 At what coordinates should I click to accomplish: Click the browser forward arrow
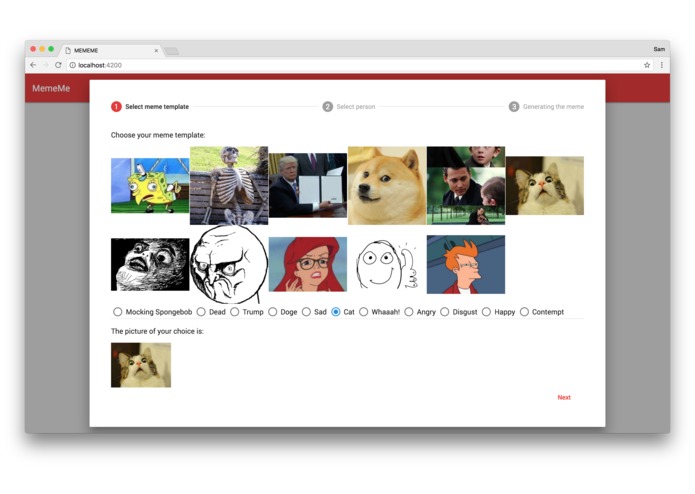46,65
